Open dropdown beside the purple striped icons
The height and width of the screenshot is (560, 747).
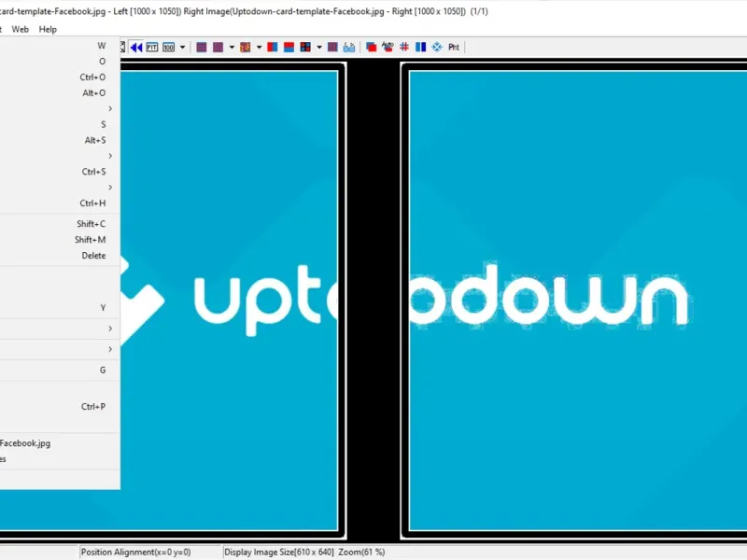232,48
